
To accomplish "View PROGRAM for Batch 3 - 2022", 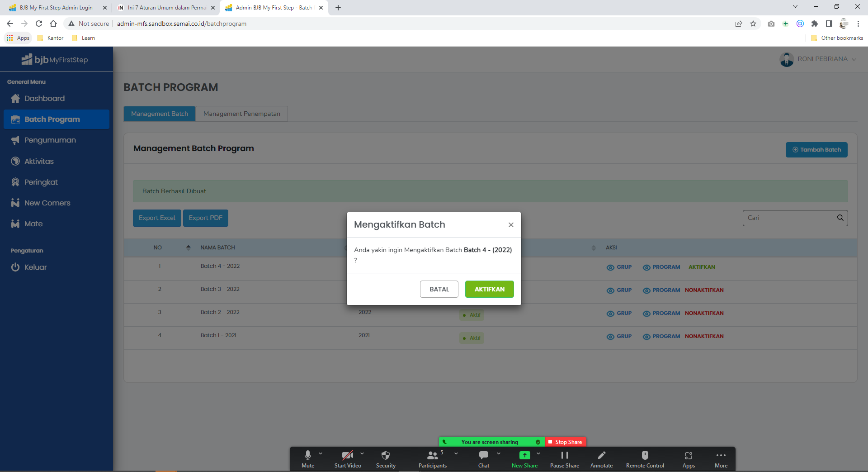I will (661, 290).
